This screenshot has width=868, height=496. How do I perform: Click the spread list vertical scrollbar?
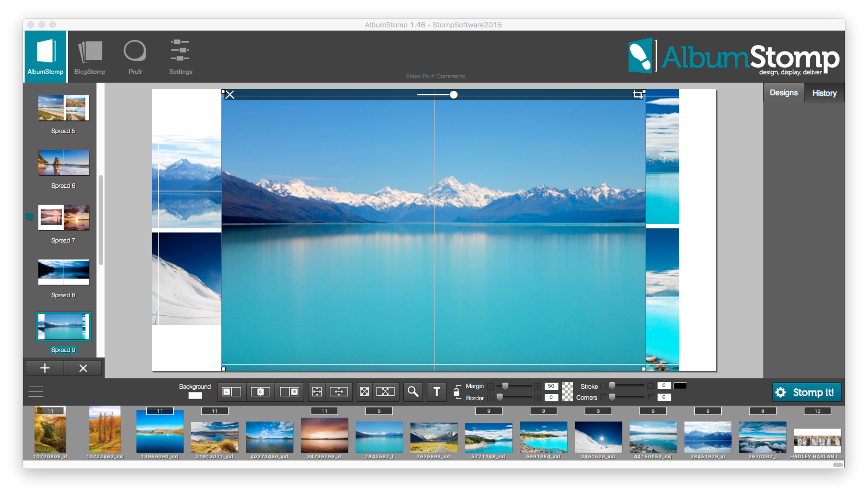click(101, 220)
